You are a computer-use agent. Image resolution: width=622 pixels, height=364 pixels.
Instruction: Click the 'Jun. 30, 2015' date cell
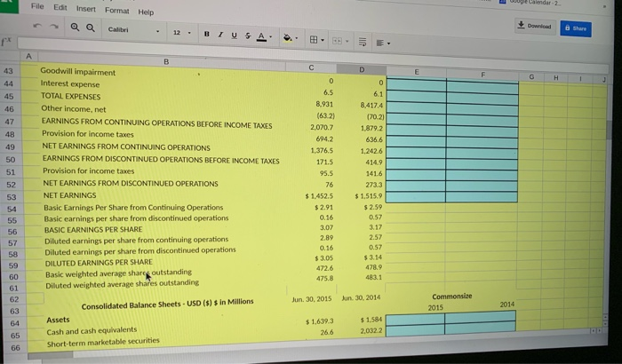(x=311, y=298)
